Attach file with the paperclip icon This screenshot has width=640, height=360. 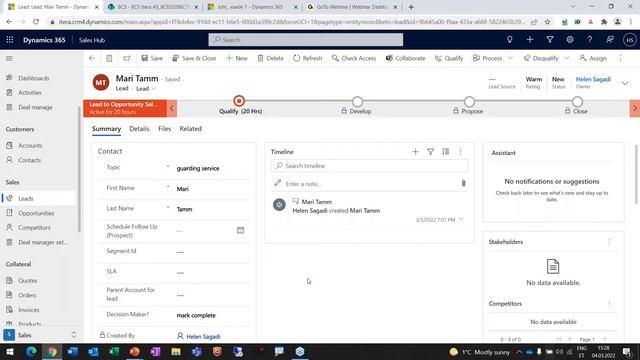[463, 183]
